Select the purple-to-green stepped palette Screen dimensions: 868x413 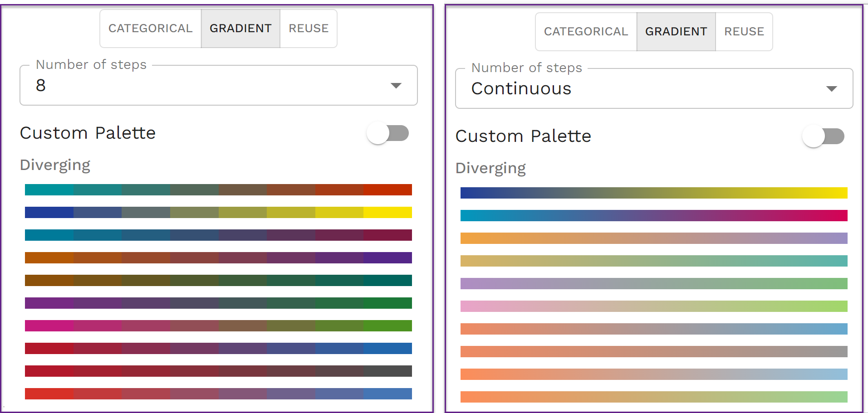click(218, 303)
